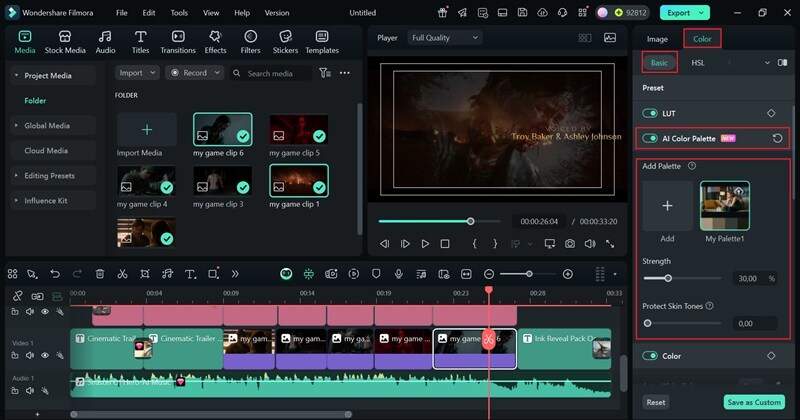The height and width of the screenshot is (420, 800).
Task: Open the Import dropdown
Action: (137, 73)
